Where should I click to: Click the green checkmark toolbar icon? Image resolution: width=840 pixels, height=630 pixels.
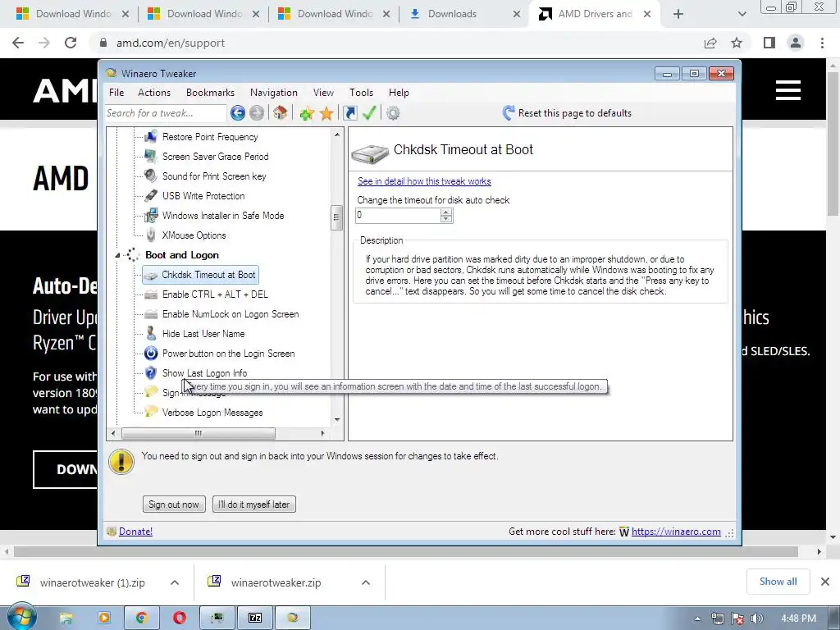click(x=369, y=113)
